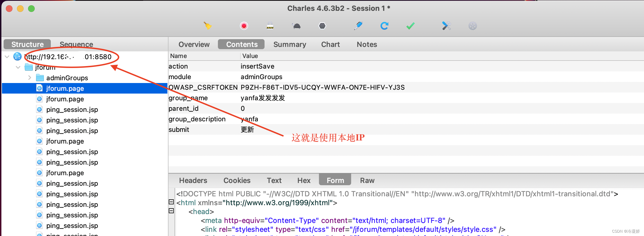Select the adminGroups folder in the tree
The height and width of the screenshot is (236, 644).
tap(67, 78)
